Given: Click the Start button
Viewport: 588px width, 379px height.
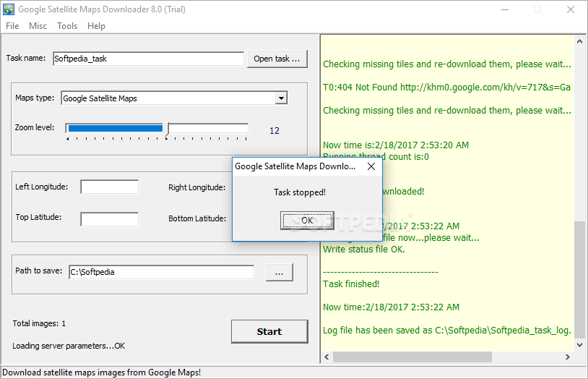Looking at the screenshot, I should pyautogui.click(x=269, y=331).
